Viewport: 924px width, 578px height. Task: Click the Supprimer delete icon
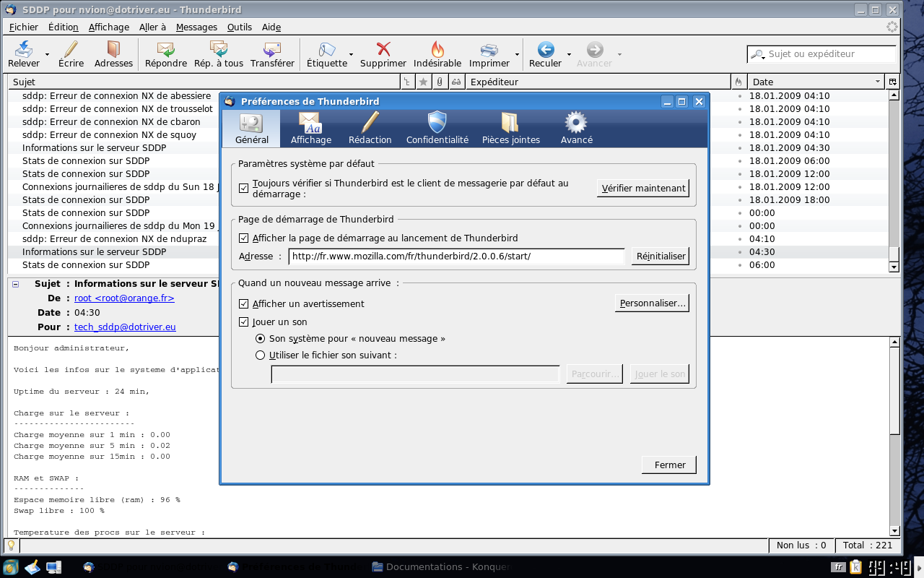click(x=383, y=50)
